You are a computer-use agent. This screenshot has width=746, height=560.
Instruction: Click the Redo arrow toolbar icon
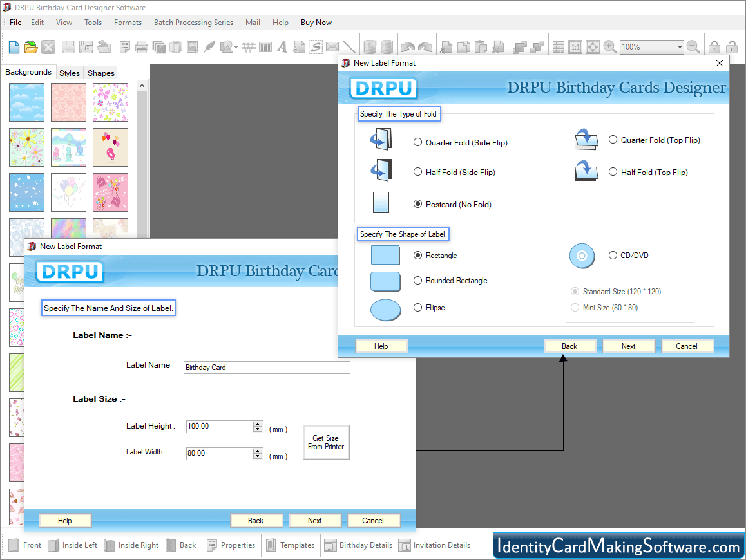point(425,47)
